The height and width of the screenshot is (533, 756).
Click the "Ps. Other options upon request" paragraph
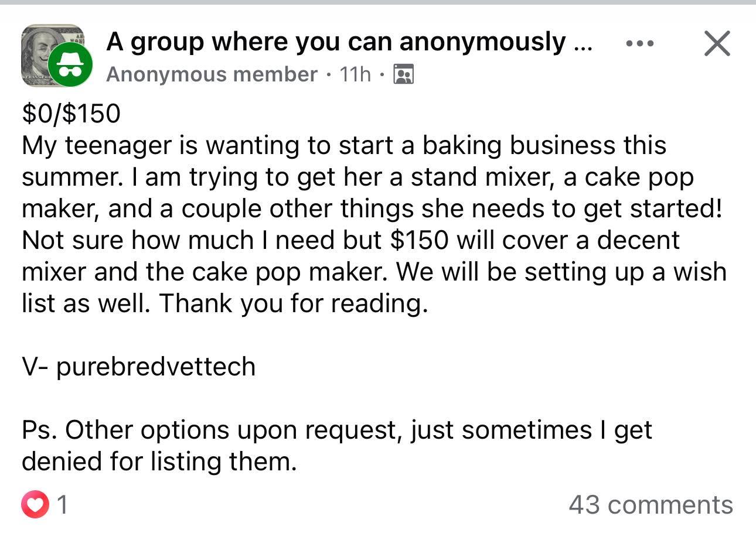click(337, 446)
